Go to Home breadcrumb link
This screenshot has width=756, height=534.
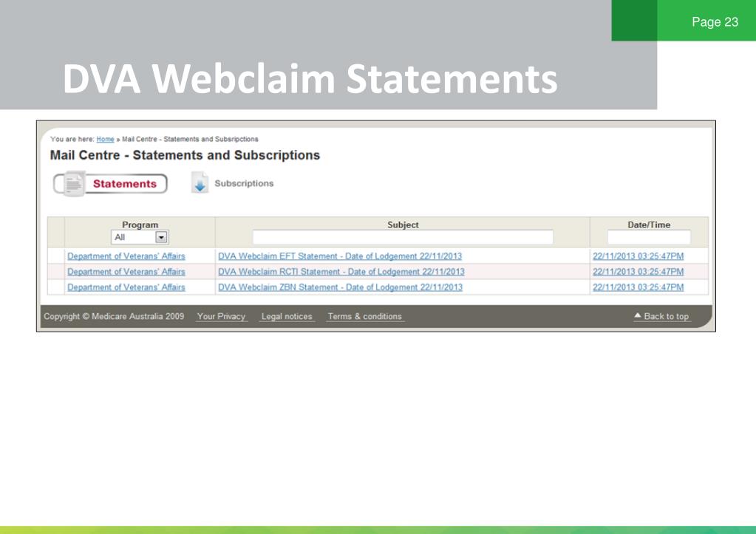(x=105, y=140)
